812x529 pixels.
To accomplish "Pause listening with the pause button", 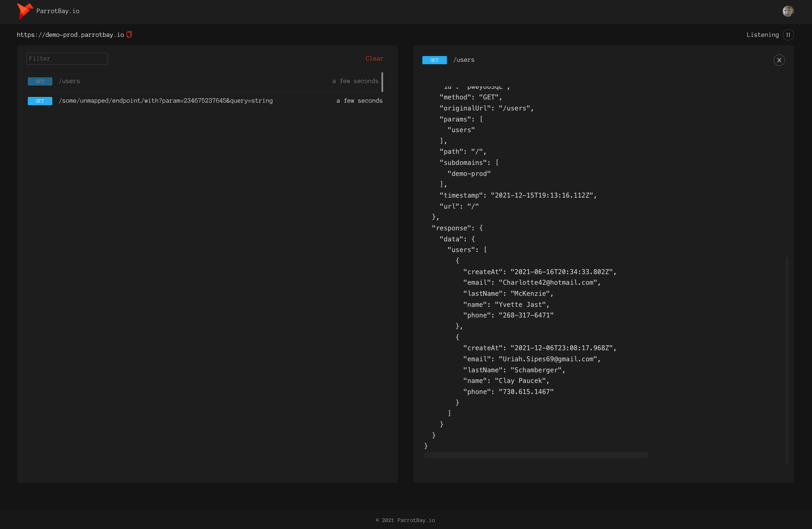I will (x=788, y=35).
